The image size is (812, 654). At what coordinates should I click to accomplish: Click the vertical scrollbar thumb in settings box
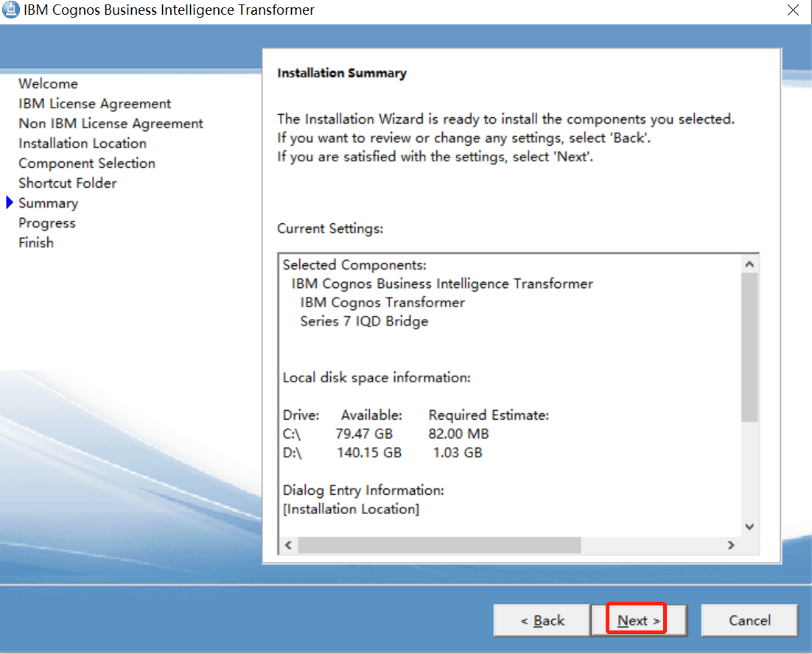coord(749,347)
